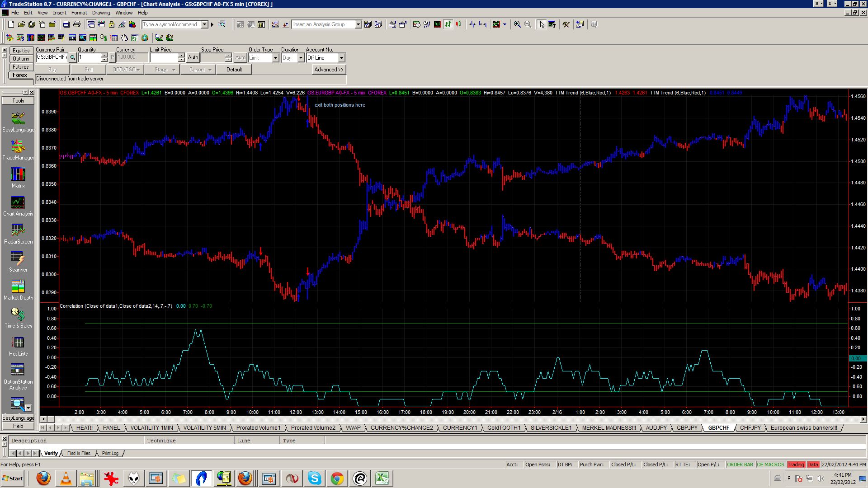Click the Auto button beside Limit Price
Image resolution: width=868 pixels, height=488 pixels.
pos(193,57)
